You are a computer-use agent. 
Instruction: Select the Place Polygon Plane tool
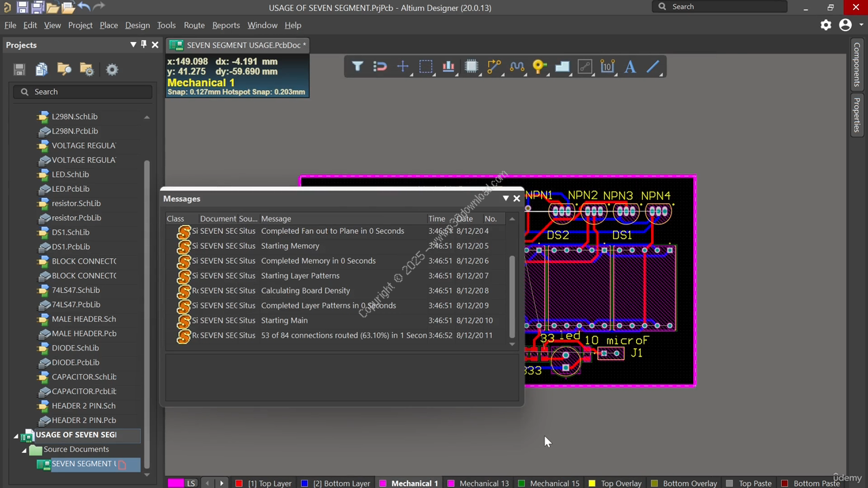coord(562,66)
